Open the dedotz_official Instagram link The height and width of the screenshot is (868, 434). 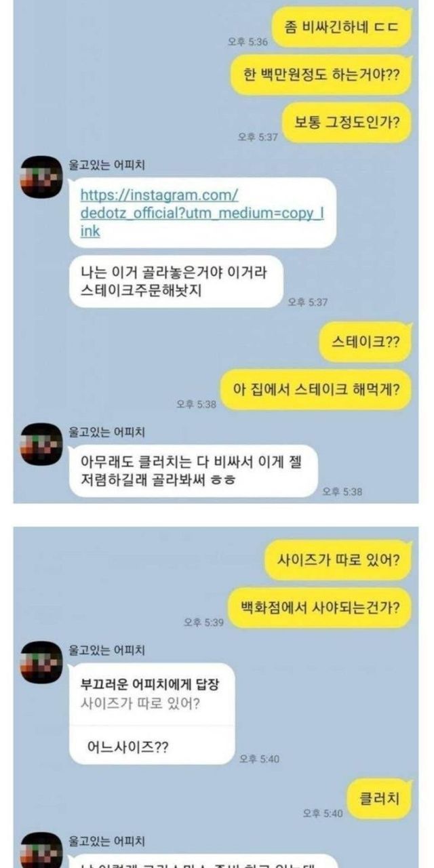tap(202, 212)
